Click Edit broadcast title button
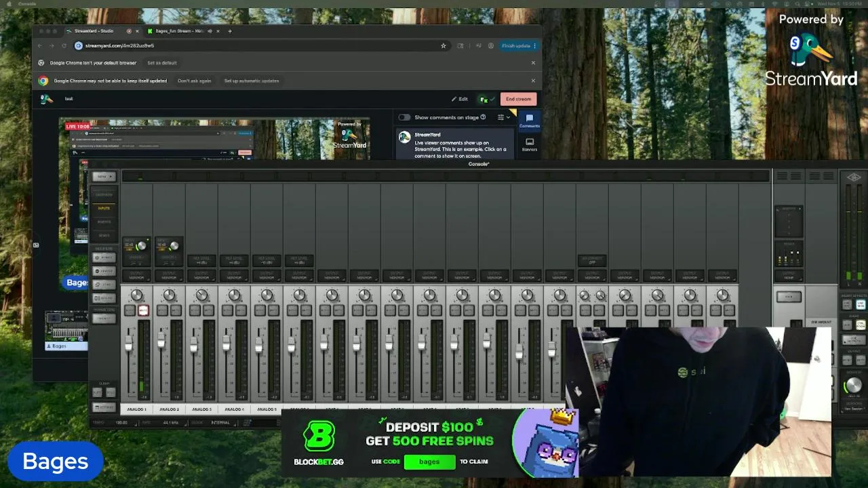868x488 pixels. click(460, 99)
